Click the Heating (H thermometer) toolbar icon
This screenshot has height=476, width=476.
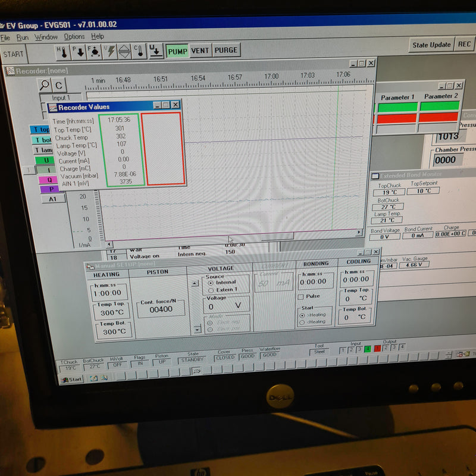tap(63, 52)
